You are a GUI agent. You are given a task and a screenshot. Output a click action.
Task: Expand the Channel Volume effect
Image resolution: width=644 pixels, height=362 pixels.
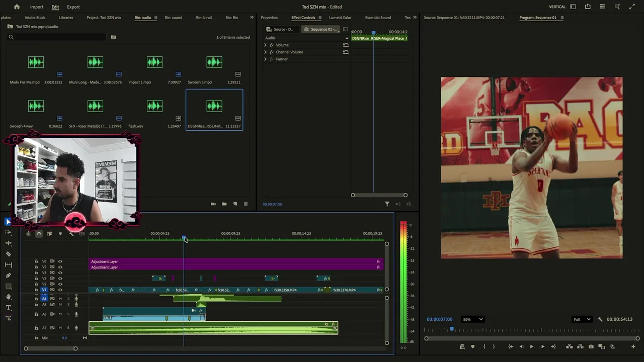point(265,52)
